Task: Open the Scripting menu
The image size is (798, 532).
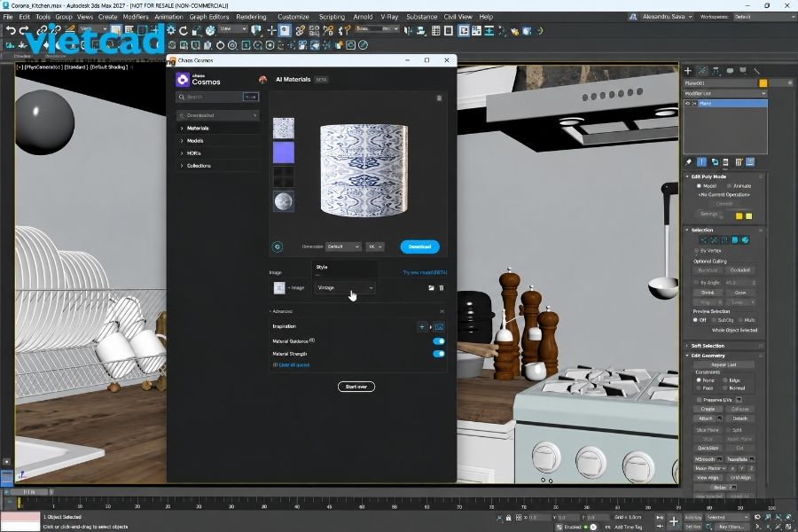Action: [332, 17]
